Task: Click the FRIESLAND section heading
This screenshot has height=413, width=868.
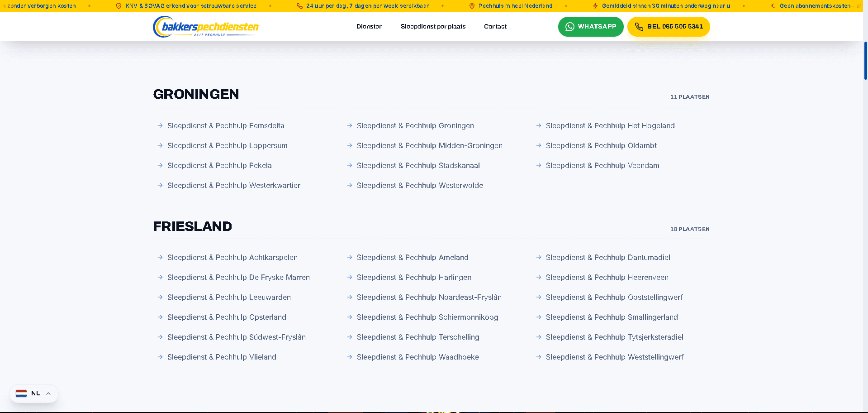Action: point(192,226)
